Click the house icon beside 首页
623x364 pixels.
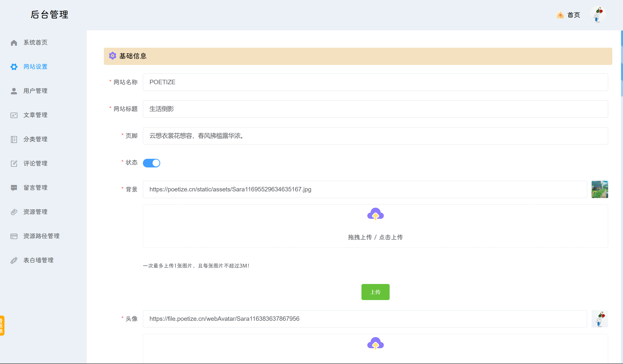560,15
